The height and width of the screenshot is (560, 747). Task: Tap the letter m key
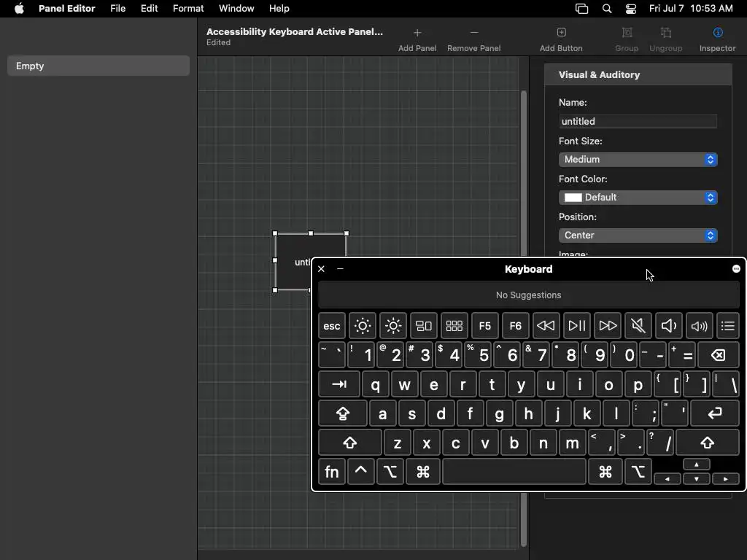[x=572, y=443]
